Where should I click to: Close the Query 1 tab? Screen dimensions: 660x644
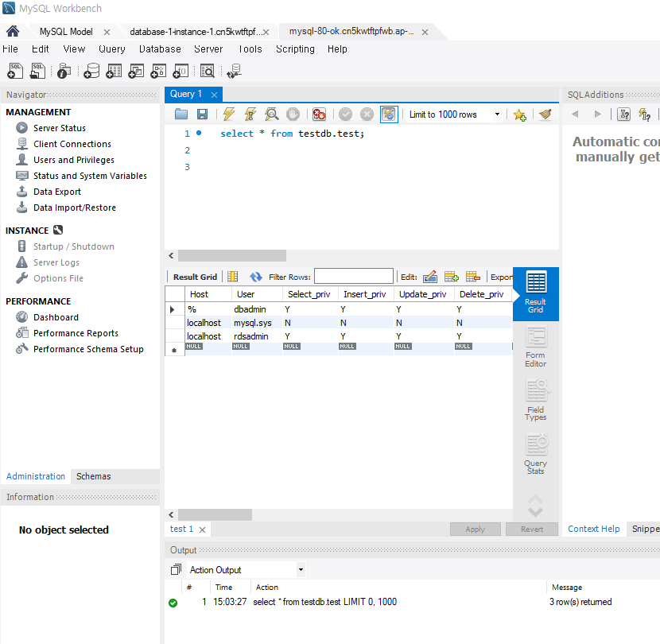(x=214, y=95)
